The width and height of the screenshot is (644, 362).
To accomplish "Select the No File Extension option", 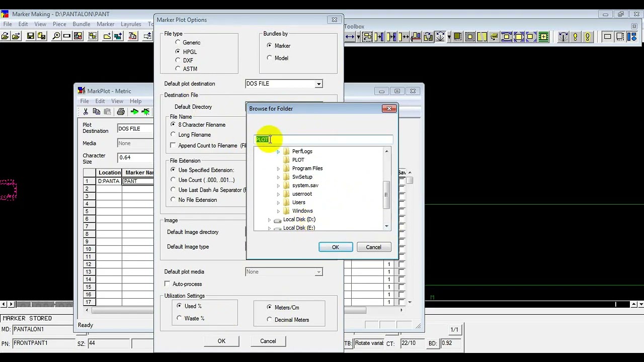I will click(x=173, y=200).
